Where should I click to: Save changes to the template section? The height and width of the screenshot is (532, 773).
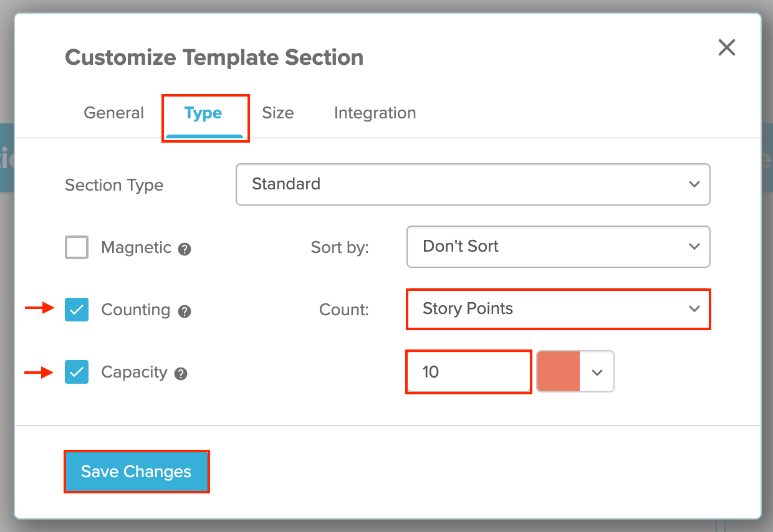click(137, 472)
